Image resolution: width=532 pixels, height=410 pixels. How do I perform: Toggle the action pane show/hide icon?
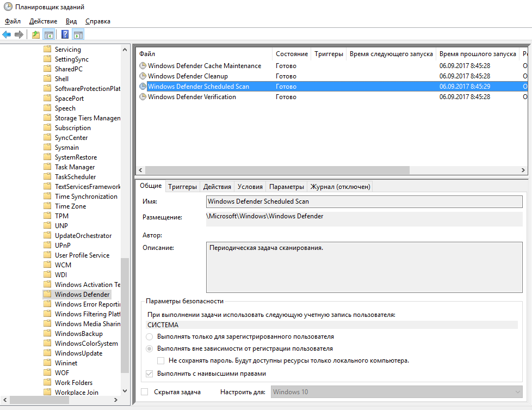point(78,35)
